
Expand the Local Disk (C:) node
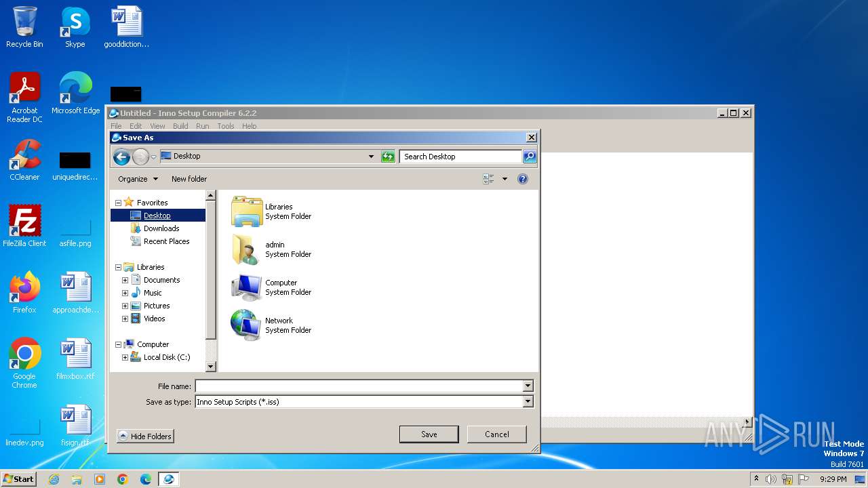(x=125, y=357)
